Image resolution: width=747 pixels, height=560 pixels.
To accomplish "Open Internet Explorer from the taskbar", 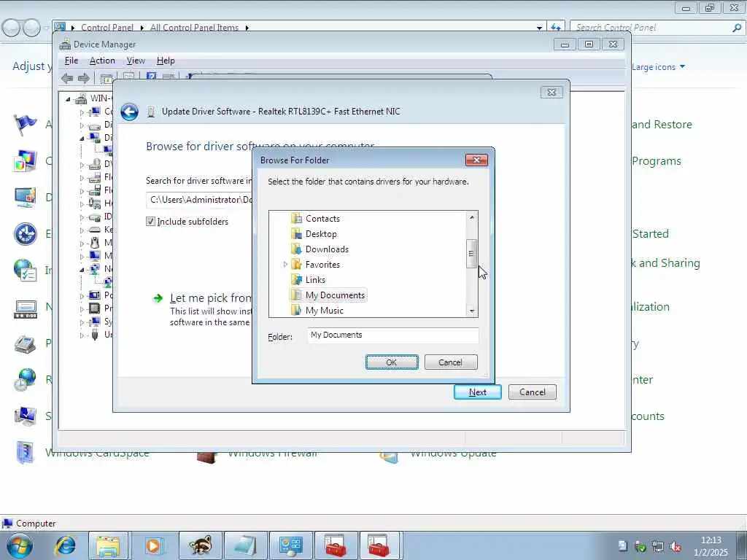I will point(65,545).
